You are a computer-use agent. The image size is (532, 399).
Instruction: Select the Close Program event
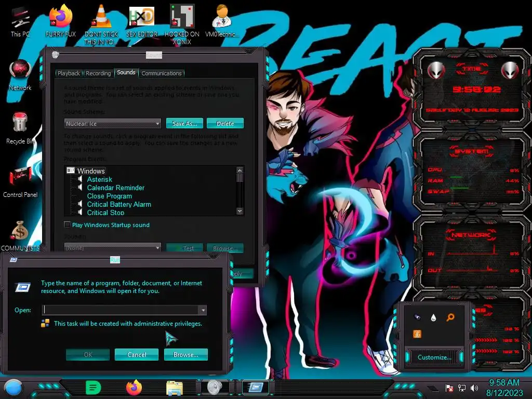click(x=109, y=196)
